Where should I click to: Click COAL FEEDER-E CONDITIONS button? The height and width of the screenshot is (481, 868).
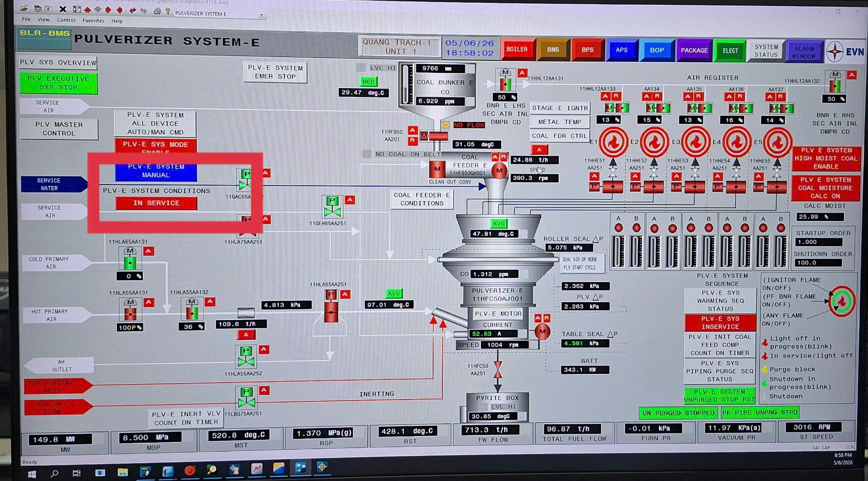422,199
